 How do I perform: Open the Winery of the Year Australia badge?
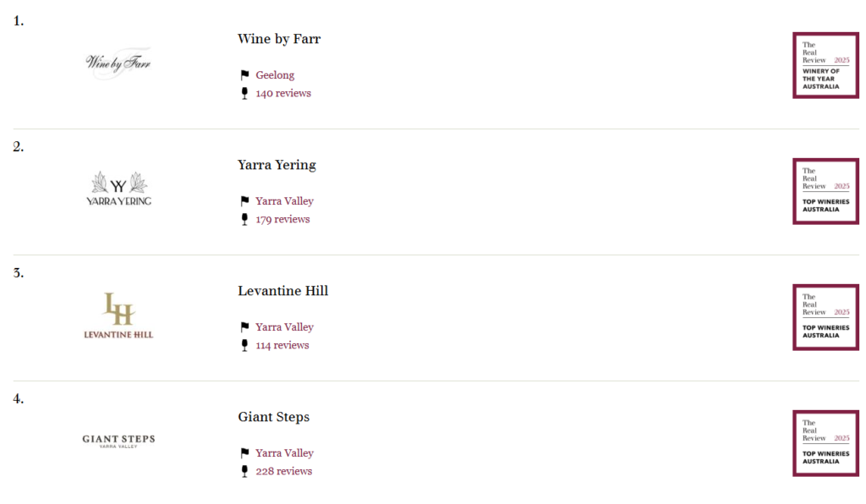[x=825, y=65]
